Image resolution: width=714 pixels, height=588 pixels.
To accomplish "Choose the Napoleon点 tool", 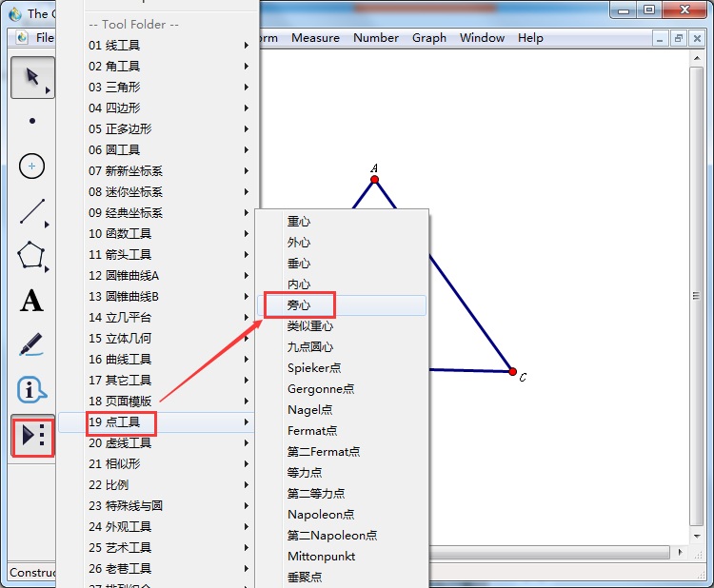I will coord(342,515).
